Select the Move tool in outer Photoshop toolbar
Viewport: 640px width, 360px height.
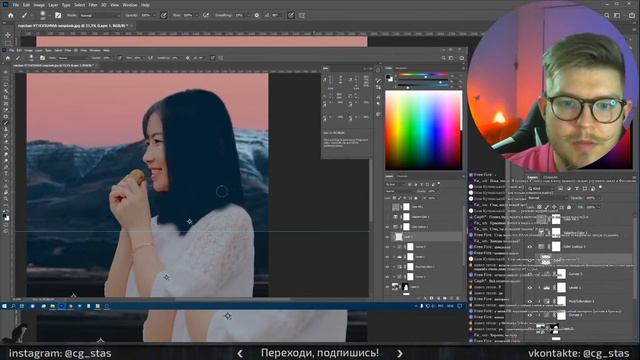tap(8, 35)
